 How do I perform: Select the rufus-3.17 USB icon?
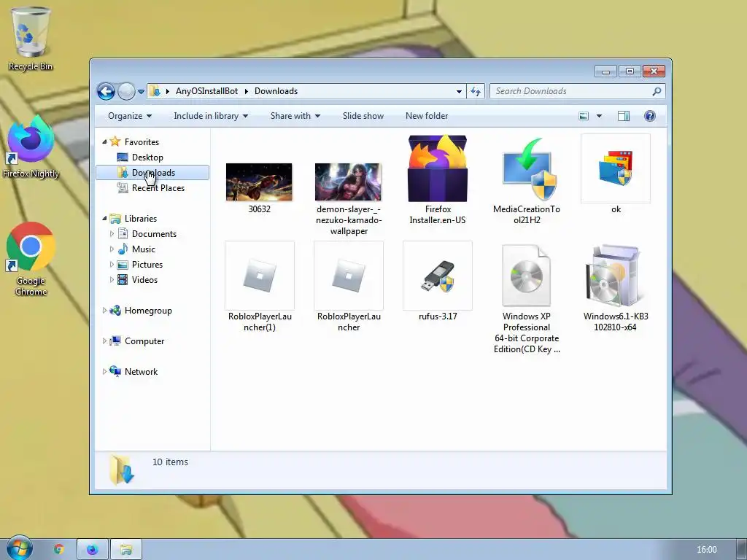point(438,276)
